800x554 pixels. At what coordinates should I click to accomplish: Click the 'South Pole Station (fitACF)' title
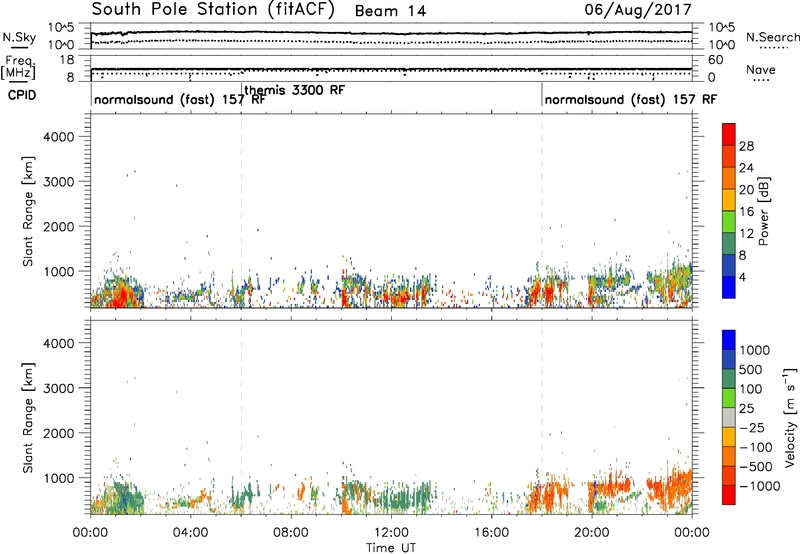pos(213,10)
